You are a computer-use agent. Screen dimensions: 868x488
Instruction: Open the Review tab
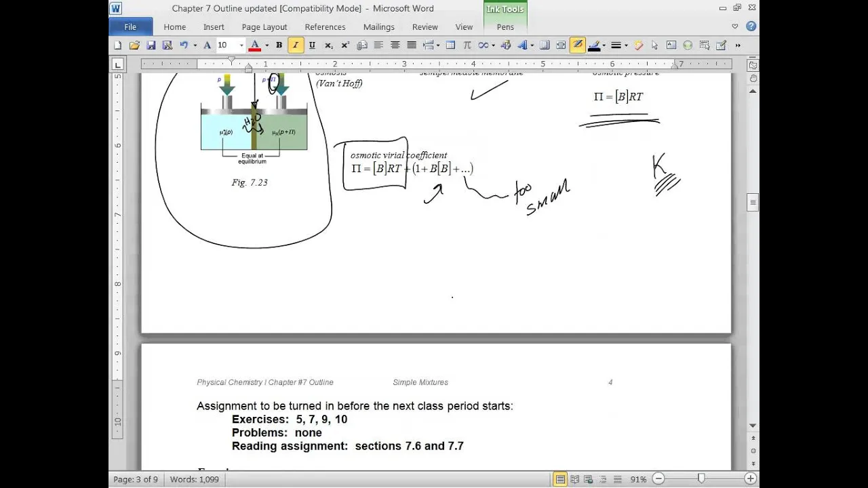[425, 27]
